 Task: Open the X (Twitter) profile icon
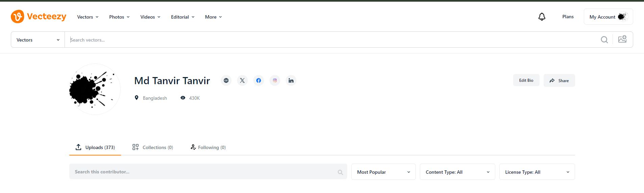click(242, 80)
